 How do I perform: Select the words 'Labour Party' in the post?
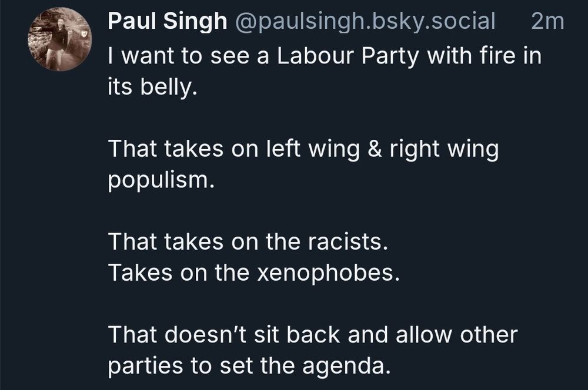pyautogui.click(x=348, y=56)
